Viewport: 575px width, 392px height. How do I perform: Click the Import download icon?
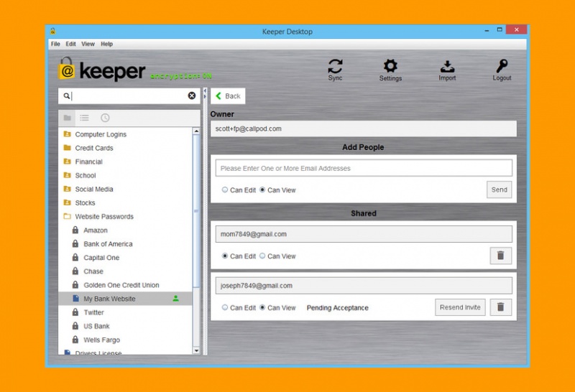click(447, 66)
